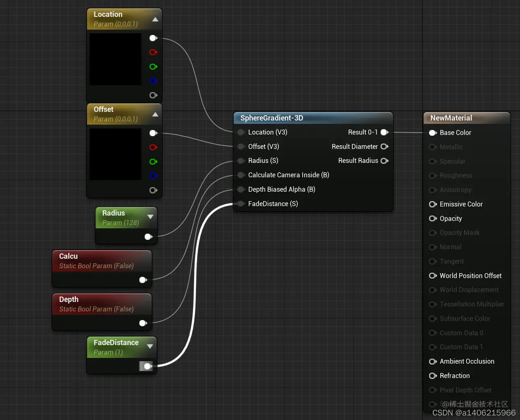The height and width of the screenshot is (420, 520).
Task: Click the Result 0-1 output pin
Action: pos(384,132)
